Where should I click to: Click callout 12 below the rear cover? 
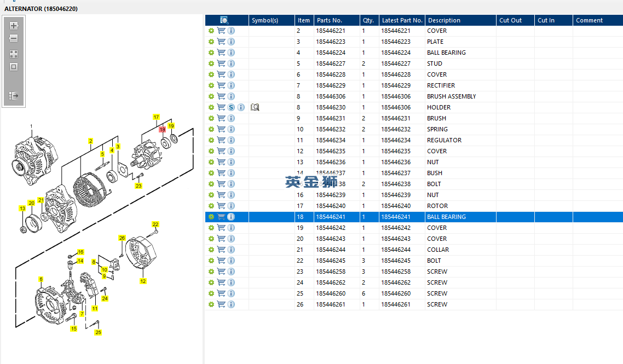[x=143, y=281]
